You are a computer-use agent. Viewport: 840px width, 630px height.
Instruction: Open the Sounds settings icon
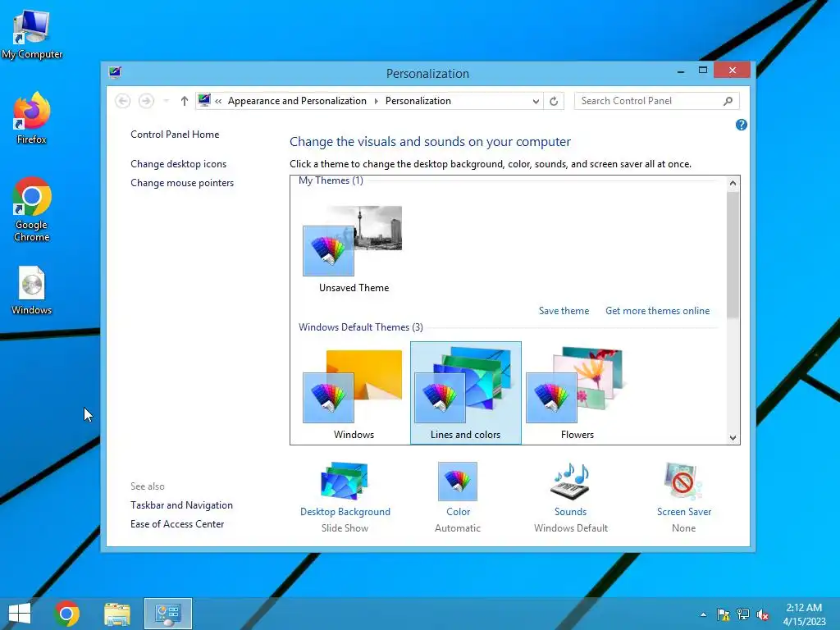coord(571,481)
